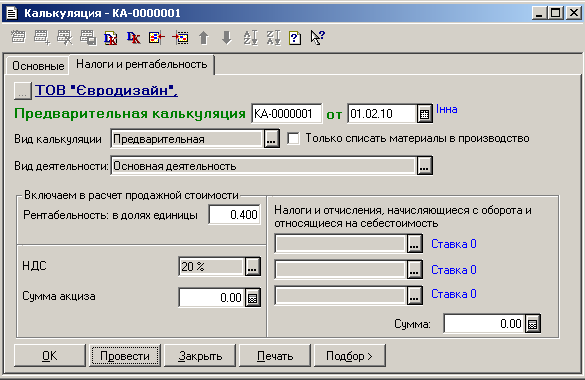
Task: Click the delete row toolbar icon
Action: 65,37
